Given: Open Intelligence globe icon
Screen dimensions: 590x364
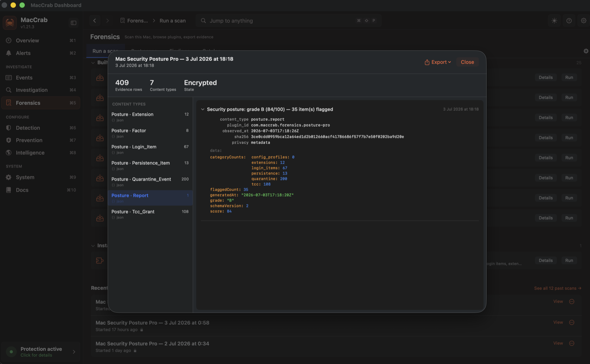Looking at the screenshot, I should pos(8,153).
